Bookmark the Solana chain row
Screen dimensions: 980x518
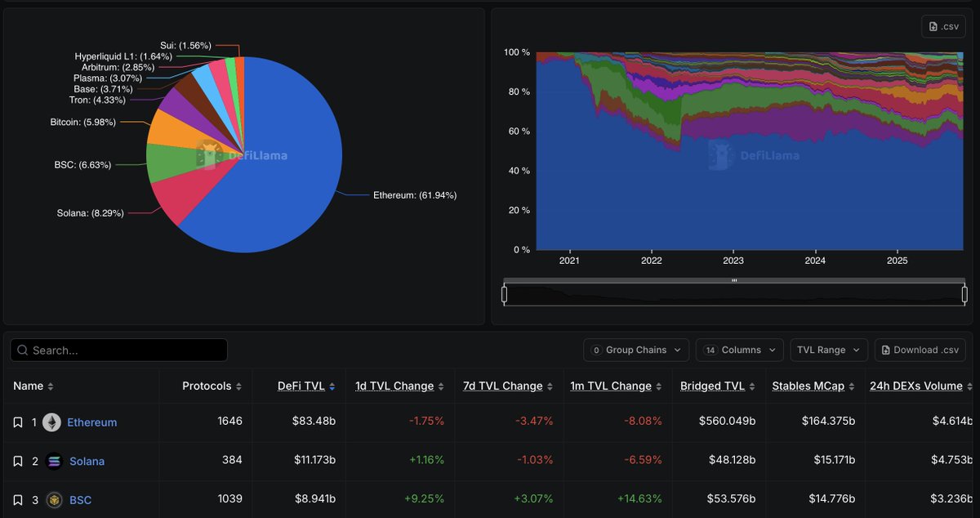17,461
